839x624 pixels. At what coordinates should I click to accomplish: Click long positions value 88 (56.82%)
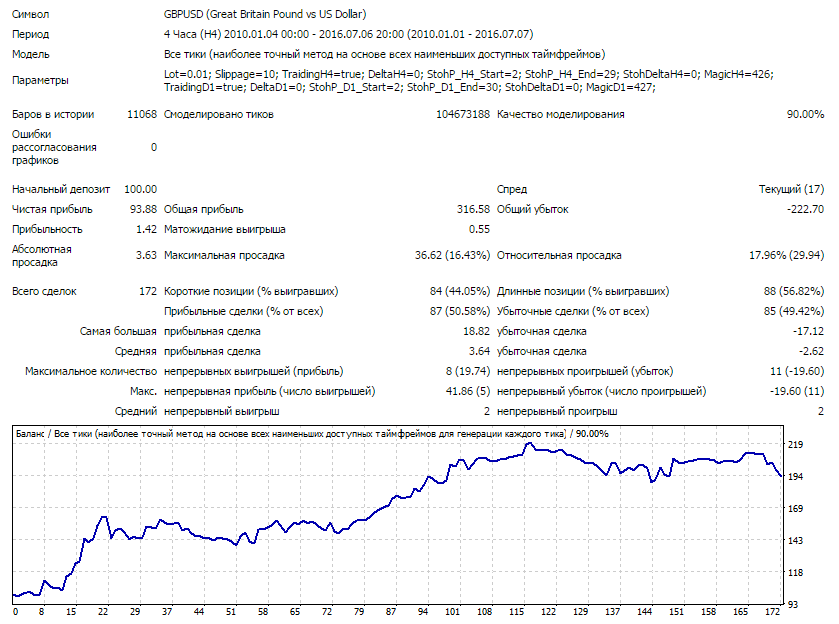[794, 291]
